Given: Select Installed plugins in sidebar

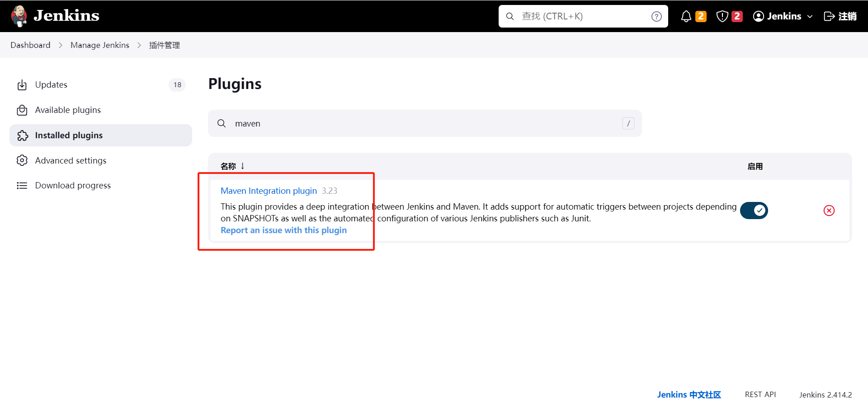Looking at the screenshot, I should click(x=101, y=136).
